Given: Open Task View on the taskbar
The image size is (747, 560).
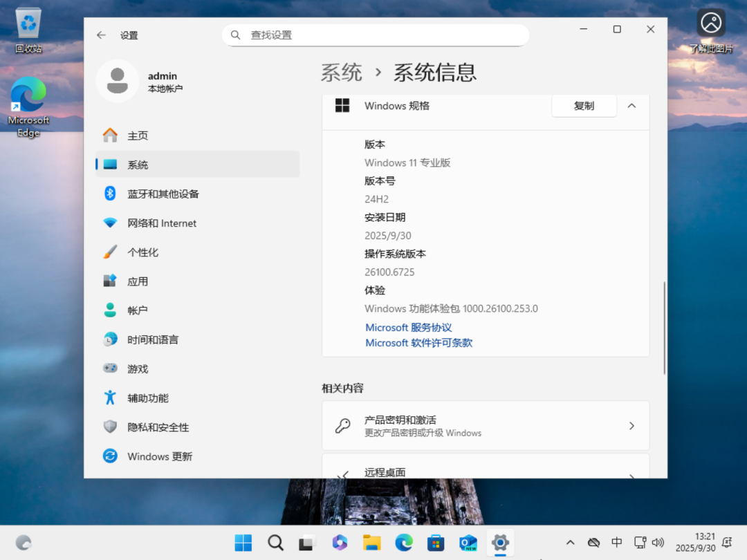Looking at the screenshot, I should point(307,543).
